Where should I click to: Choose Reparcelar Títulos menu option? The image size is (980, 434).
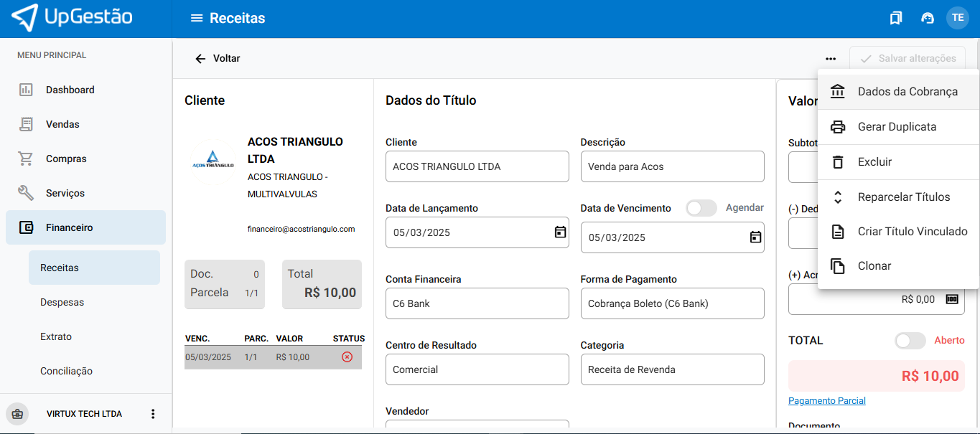pos(903,197)
